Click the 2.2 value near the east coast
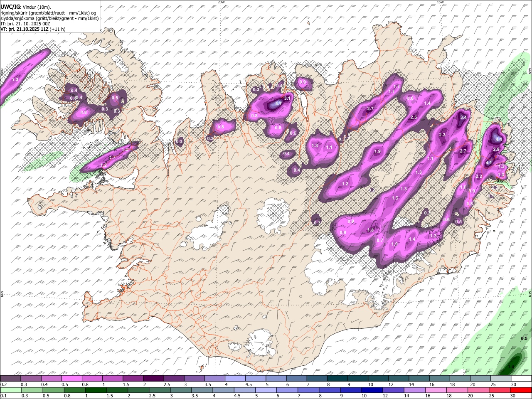 (479, 177)
